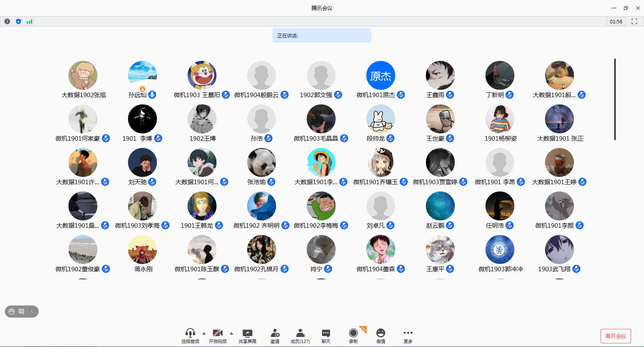Viewport: 644px width, 347px height.
Task: Open the invite (邀请) option
Action: tap(275, 336)
